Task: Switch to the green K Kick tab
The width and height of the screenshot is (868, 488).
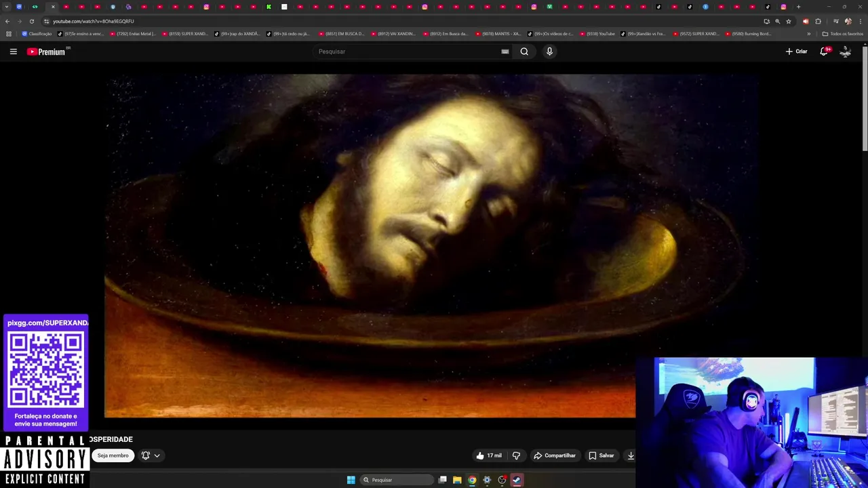Action: 269,7
